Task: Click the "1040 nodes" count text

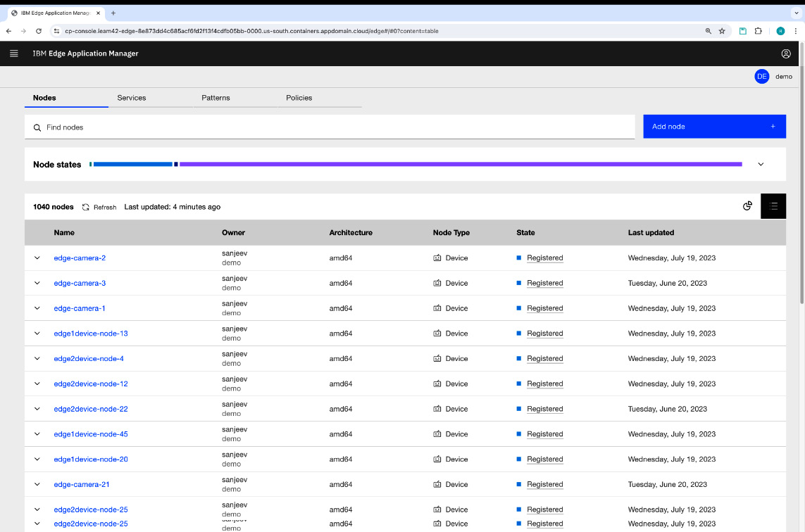Action: tap(54, 207)
